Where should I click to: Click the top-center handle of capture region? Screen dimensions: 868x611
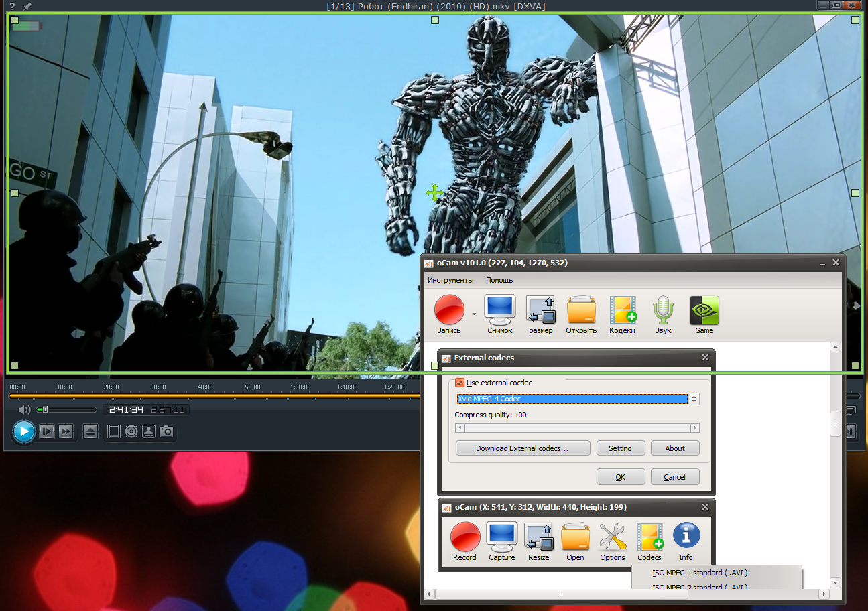pos(434,20)
